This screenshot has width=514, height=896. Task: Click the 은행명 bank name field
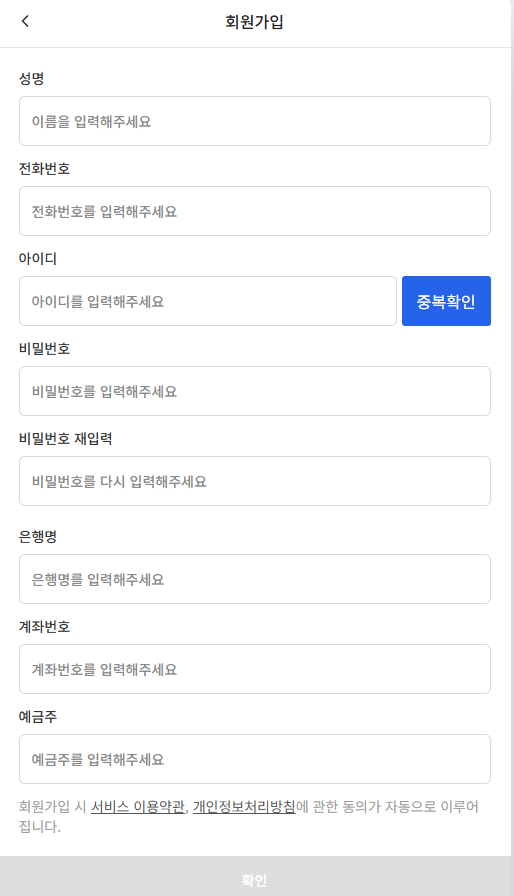(x=255, y=579)
